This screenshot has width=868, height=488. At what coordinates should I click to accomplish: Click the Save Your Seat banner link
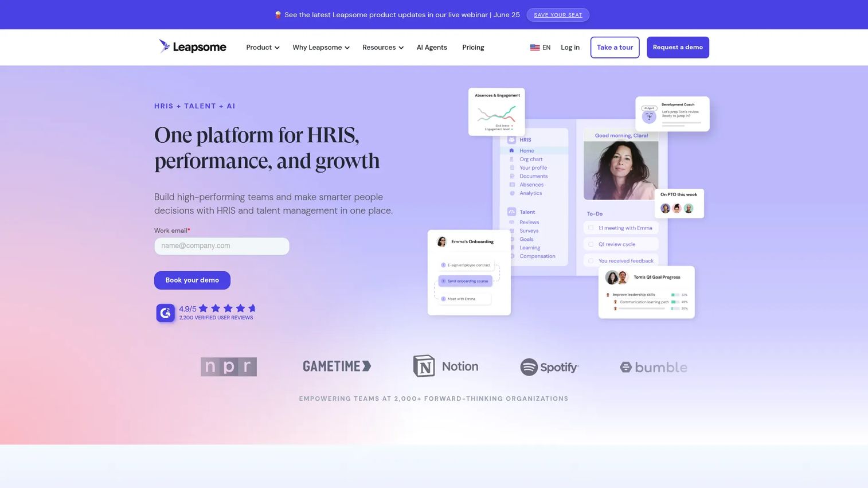558,15
